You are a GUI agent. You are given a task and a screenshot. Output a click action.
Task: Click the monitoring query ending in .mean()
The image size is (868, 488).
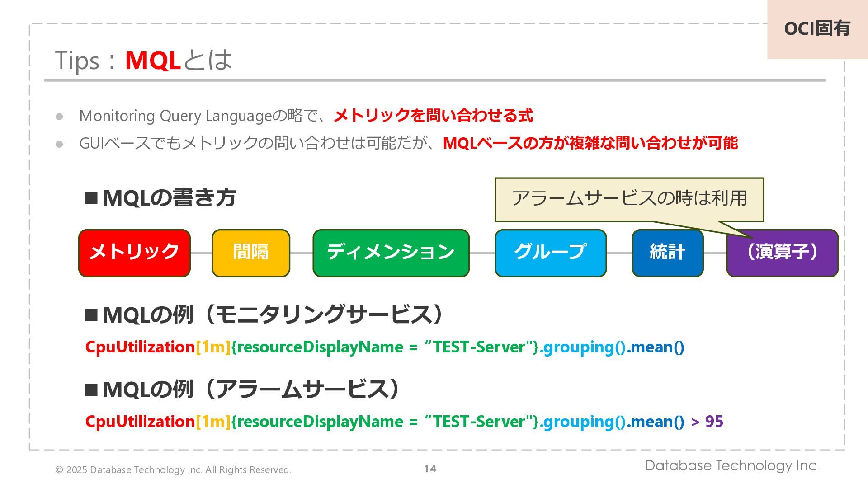point(385,347)
